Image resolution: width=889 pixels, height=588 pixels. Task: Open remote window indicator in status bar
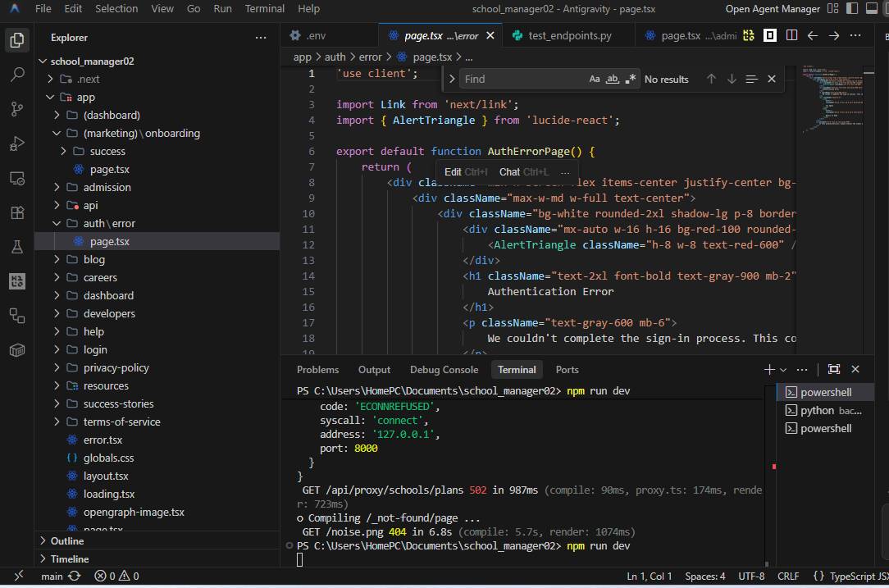[x=19, y=576]
